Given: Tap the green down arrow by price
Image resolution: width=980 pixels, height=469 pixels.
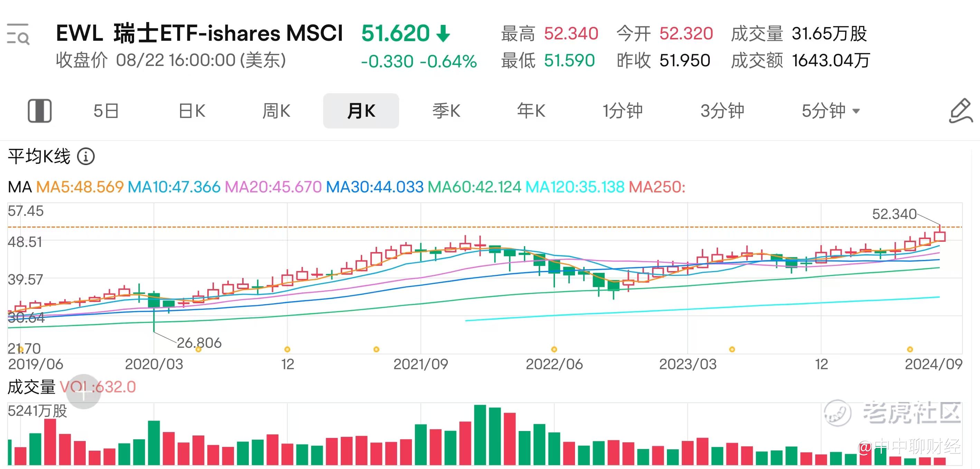Looking at the screenshot, I should coord(443,33).
